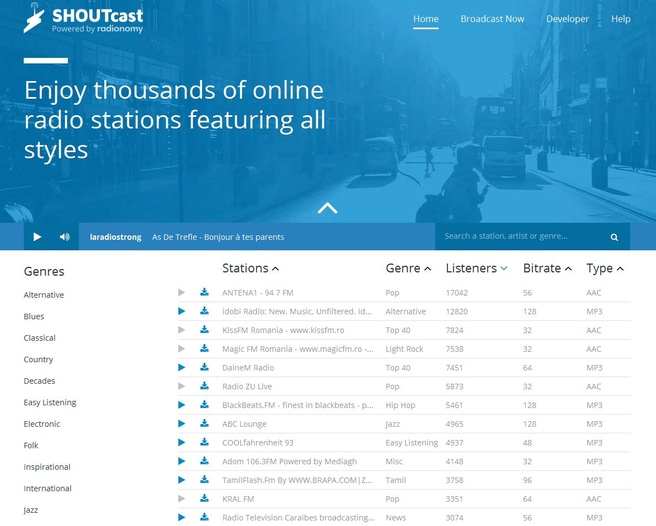This screenshot has height=526, width=656.
Task: Mute the player volume speaker icon
Action: tap(64, 237)
